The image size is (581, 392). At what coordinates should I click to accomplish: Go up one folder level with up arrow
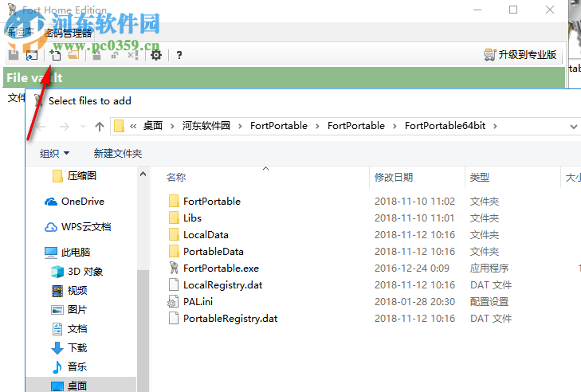tap(100, 127)
